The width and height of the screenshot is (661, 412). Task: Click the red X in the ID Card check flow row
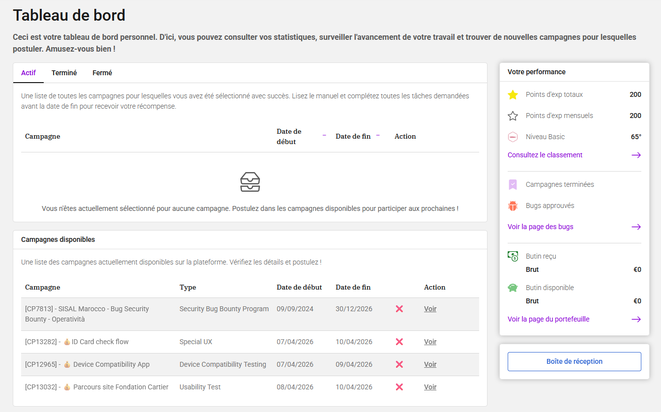(x=399, y=342)
